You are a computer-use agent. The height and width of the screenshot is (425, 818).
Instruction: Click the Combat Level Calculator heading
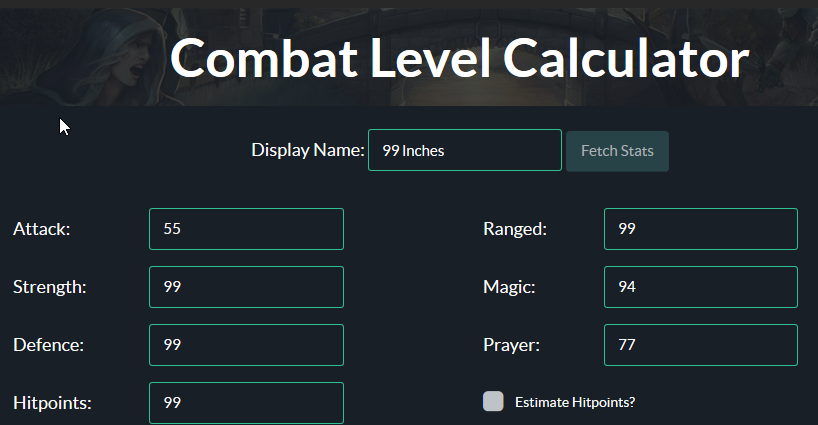[x=460, y=58]
